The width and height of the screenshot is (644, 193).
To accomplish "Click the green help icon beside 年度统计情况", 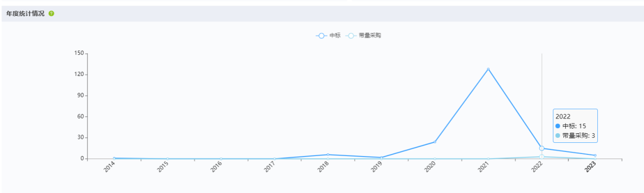I will (x=51, y=14).
